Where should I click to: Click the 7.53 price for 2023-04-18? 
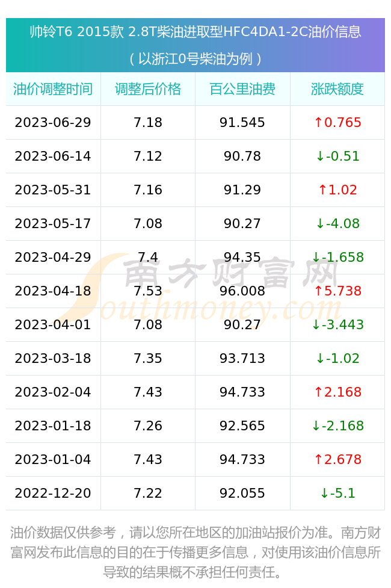click(x=148, y=291)
